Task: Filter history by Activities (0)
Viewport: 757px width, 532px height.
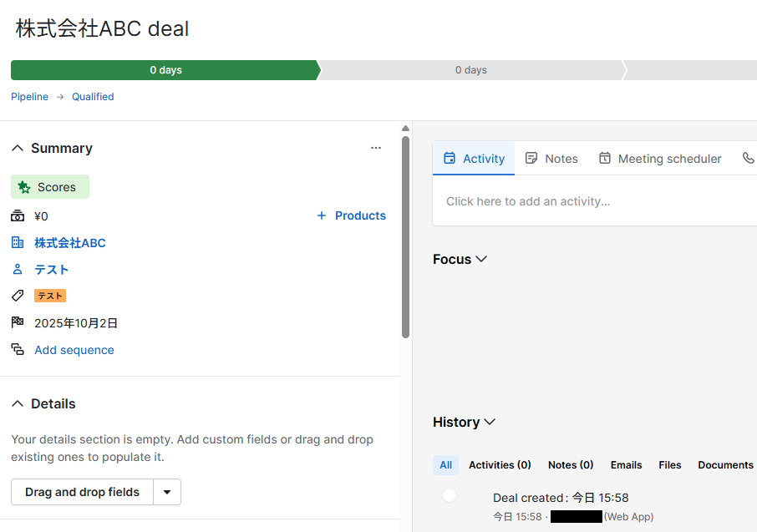Action: [x=500, y=465]
